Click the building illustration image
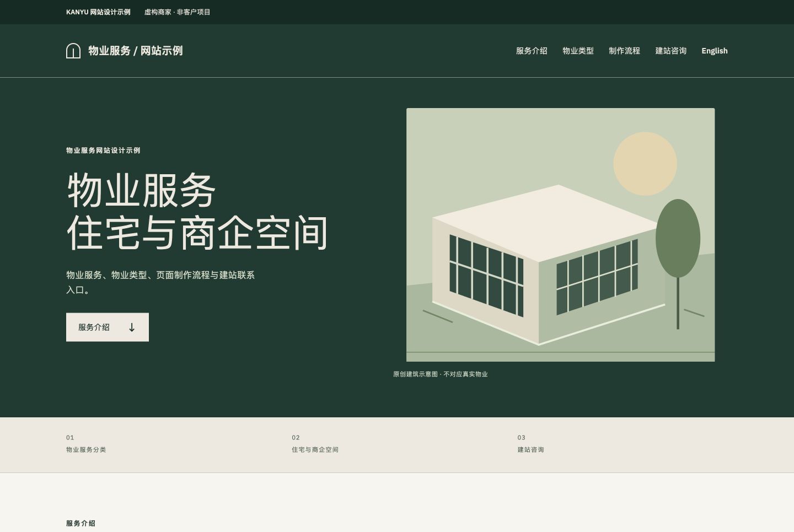Screen dimensions: 794x532 click(x=560, y=235)
